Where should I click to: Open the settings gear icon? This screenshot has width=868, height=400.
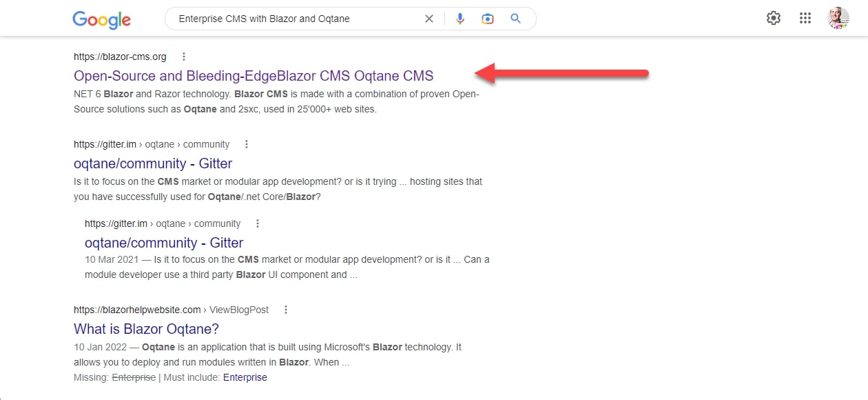coord(774,19)
